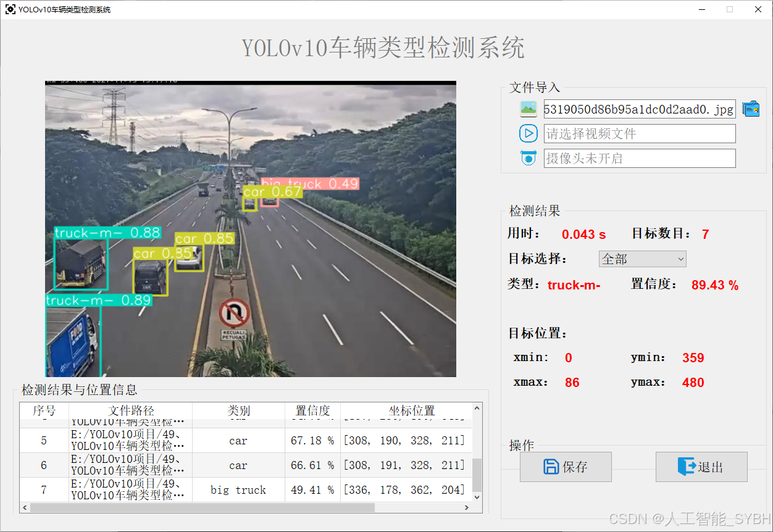This screenshot has height=532, width=773.
Task: Minimize the YOLOv10 window
Action: pyautogui.click(x=702, y=9)
